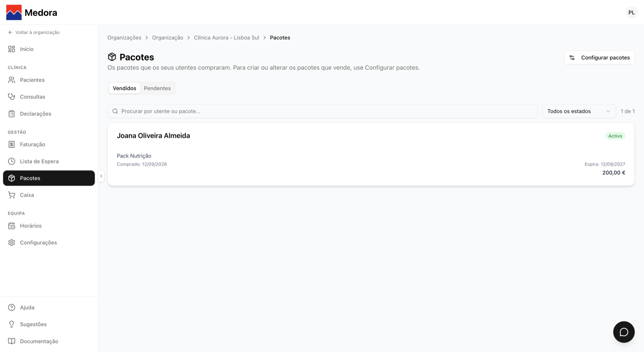
Task: Go to Início in the sidebar
Action: 49,49
